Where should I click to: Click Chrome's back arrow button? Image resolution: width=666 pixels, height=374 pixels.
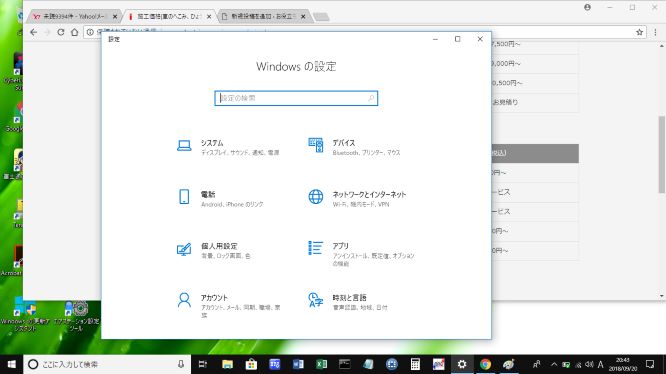[x=34, y=32]
